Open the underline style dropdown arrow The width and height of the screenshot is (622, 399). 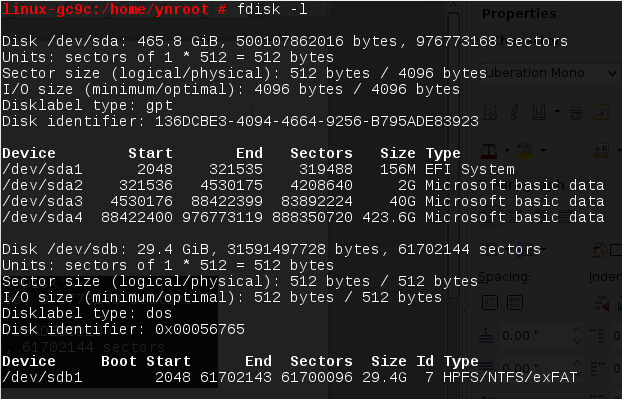[557, 111]
